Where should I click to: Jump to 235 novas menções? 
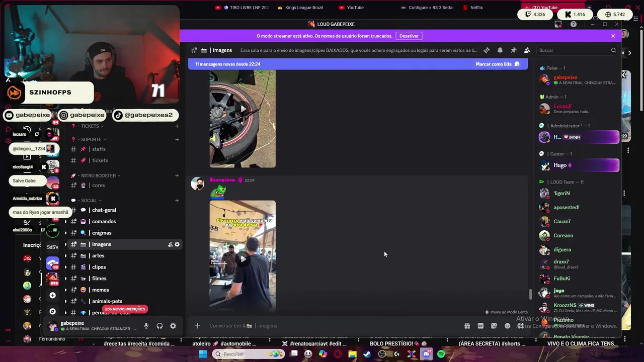[125, 309]
